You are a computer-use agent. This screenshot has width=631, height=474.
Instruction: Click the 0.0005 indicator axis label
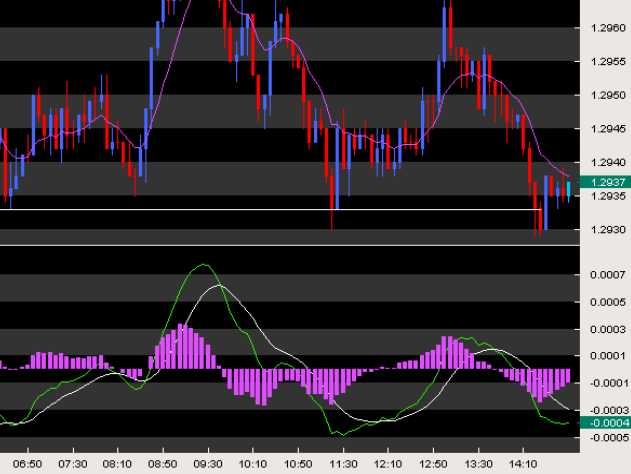pyautogui.click(x=608, y=302)
